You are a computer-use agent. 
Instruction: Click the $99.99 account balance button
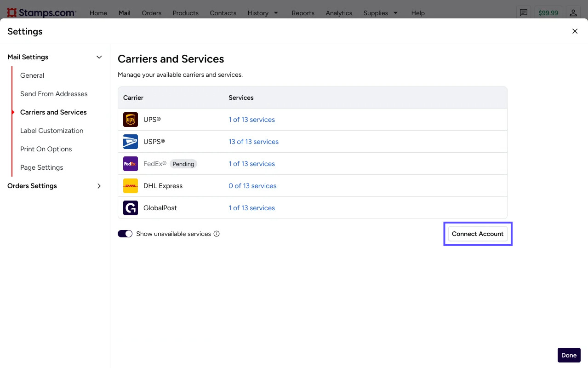548,13
